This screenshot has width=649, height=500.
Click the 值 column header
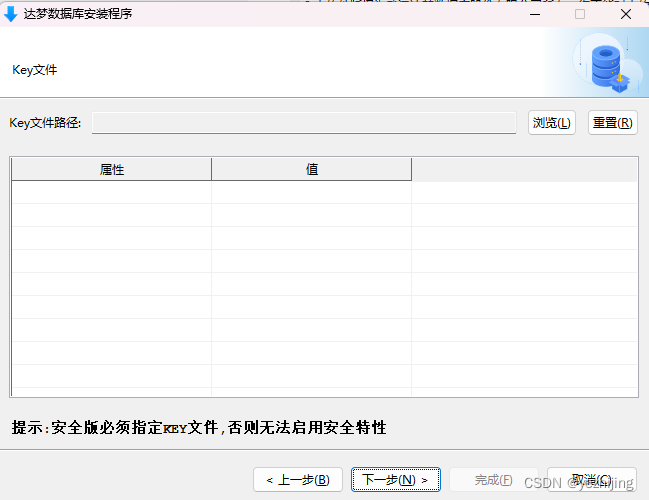(312, 169)
